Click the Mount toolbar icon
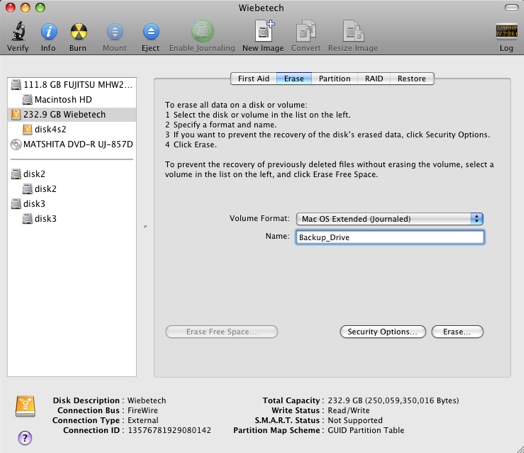Viewport: 524px width, 453px height. (x=115, y=32)
